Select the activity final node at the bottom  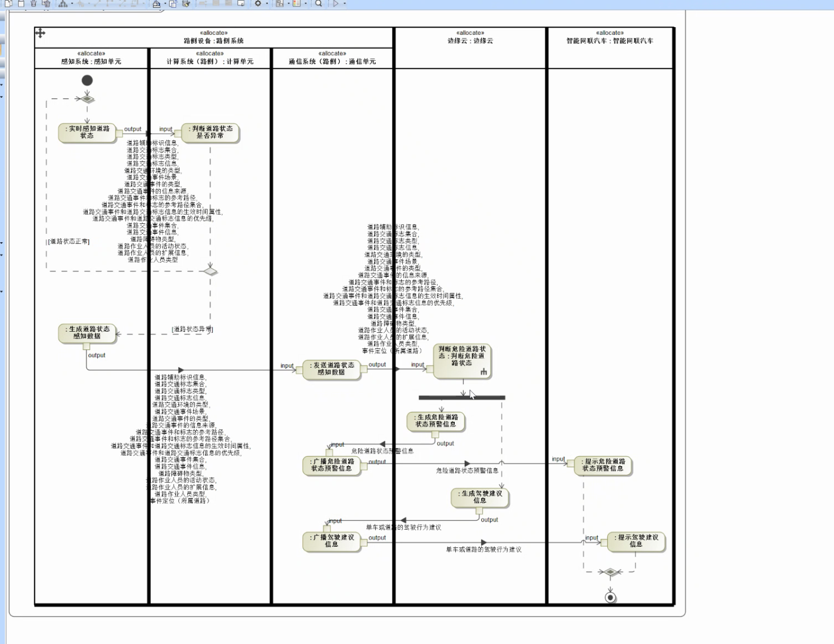(x=611, y=597)
